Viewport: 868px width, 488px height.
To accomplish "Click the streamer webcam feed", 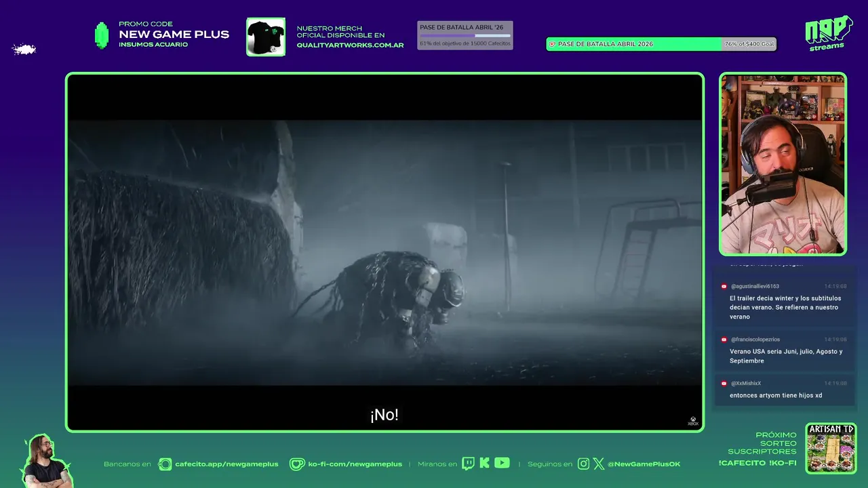I will 783,164.
